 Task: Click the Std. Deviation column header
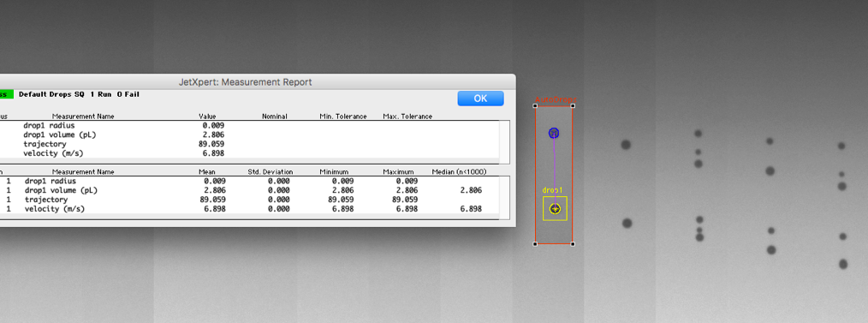[271, 171]
